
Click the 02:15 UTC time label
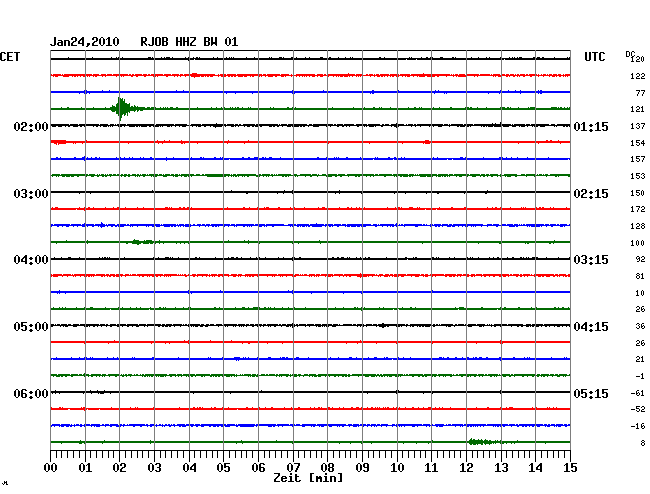pyautogui.click(x=591, y=194)
